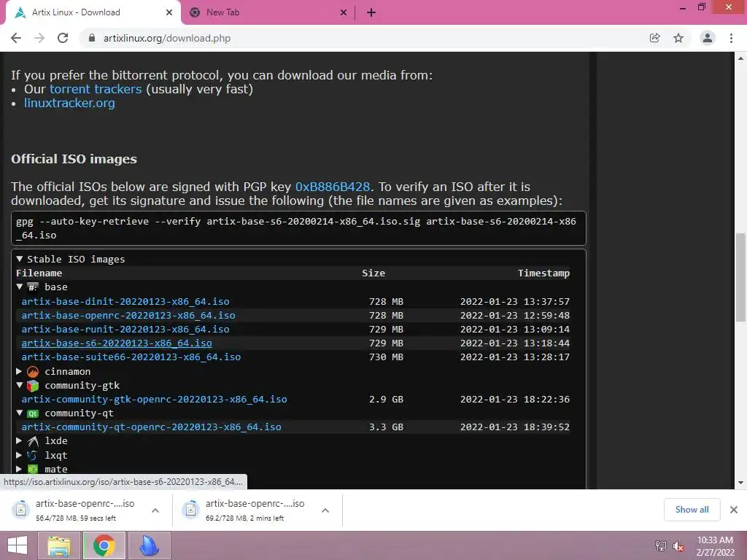This screenshot has width=747, height=560.
Task: Click the first download's file icon
Action: pos(21,510)
